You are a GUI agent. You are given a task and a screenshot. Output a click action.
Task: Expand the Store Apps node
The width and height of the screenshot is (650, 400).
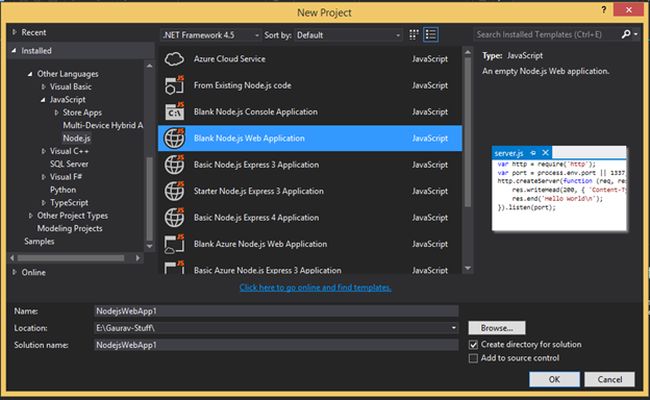(x=56, y=112)
